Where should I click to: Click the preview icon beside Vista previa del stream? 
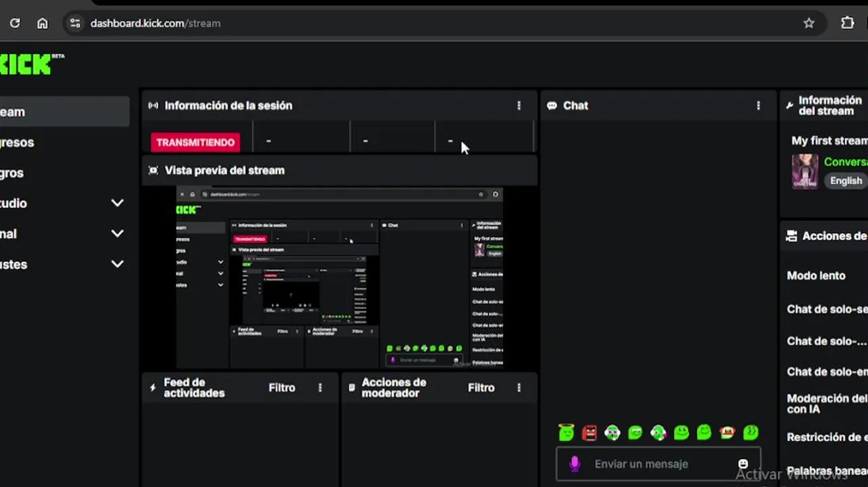[x=153, y=170]
